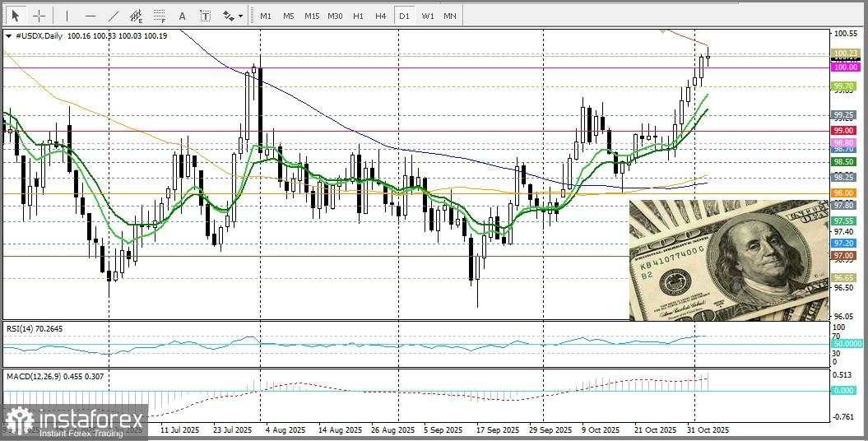The height and width of the screenshot is (441, 868).
Task: Click the 97.55 price level label
Action: pyautogui.click(x=844, y=220)
